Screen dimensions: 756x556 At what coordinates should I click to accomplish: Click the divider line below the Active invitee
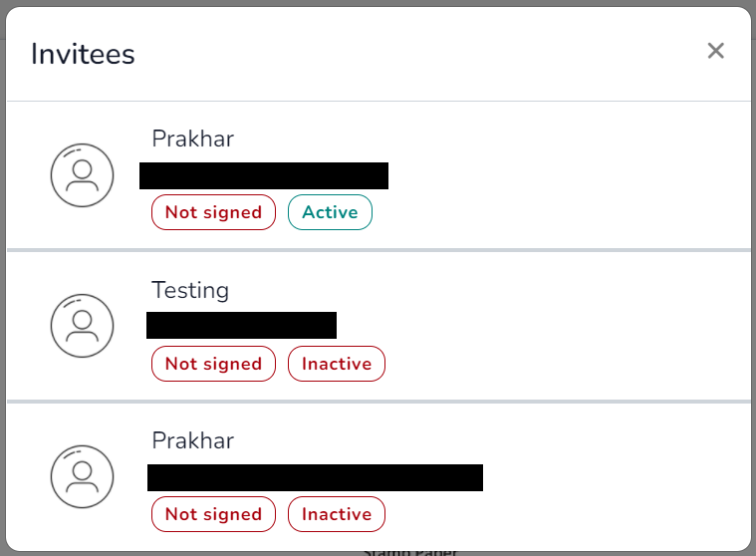(378, 250)
